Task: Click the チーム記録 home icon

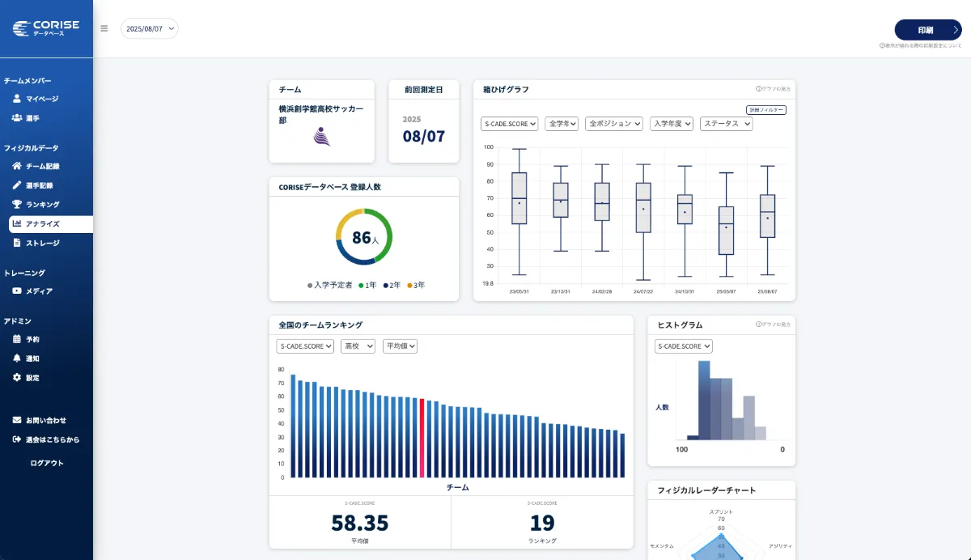Action: click(17, 166)
